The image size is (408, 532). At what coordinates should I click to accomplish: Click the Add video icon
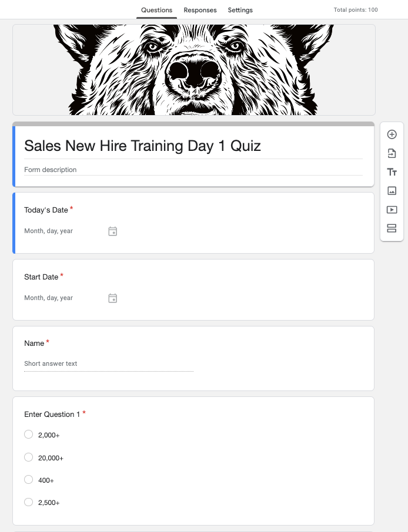pyautogui.click(x=392, y=210)
